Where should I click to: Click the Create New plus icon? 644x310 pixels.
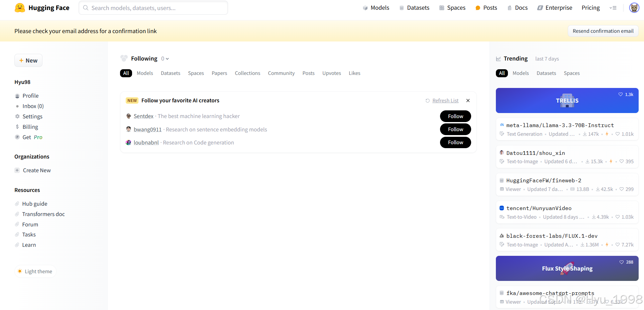click(x=17, y=170)
